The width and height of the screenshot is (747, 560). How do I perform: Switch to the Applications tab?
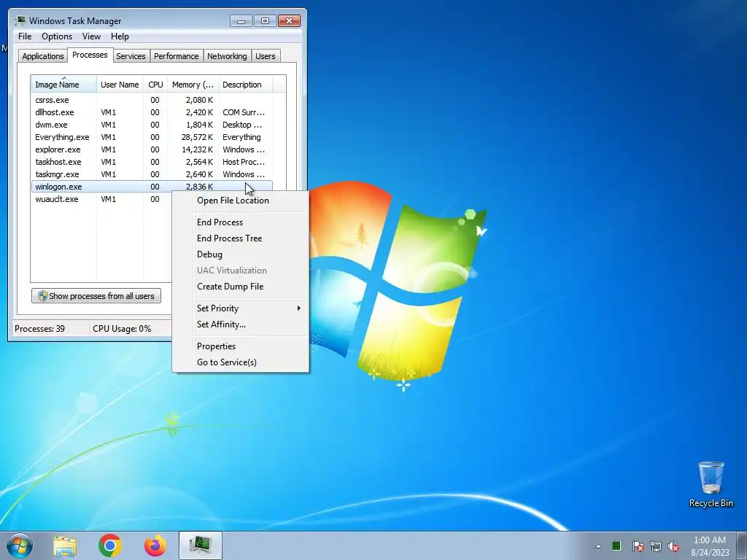pyautogui.click(x=43, y=56)
